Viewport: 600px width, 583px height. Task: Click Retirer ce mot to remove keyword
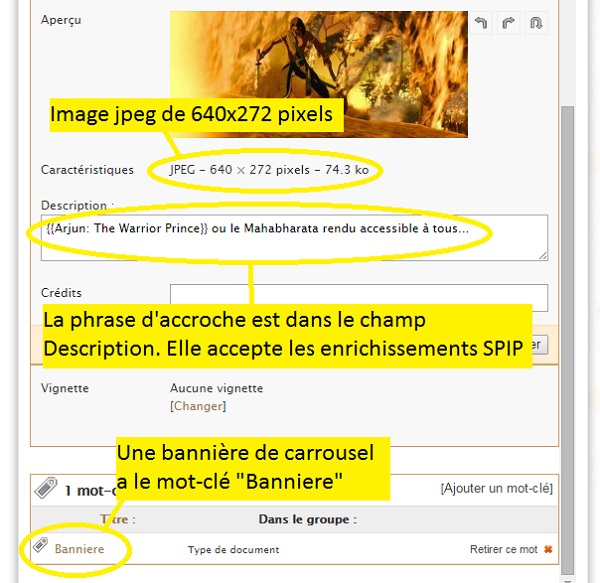(504, 549)
